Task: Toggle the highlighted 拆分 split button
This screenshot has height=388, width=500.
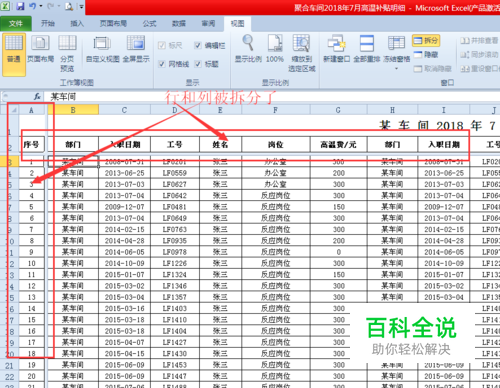Action: 426,41
